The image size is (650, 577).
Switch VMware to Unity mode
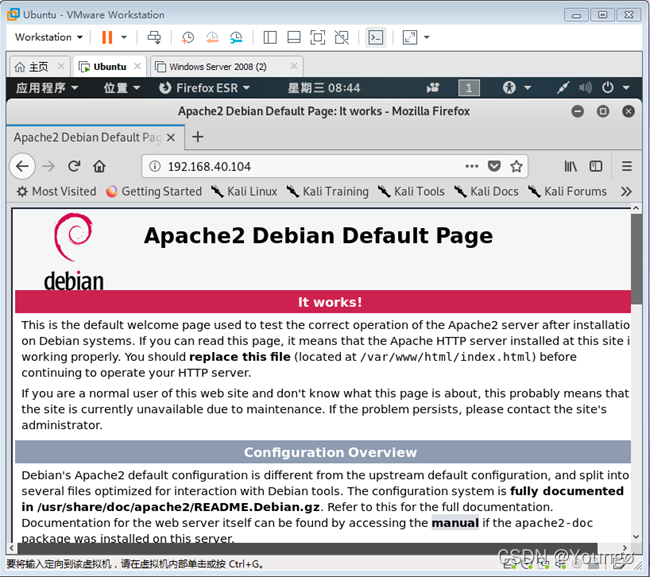pos(342,38)
